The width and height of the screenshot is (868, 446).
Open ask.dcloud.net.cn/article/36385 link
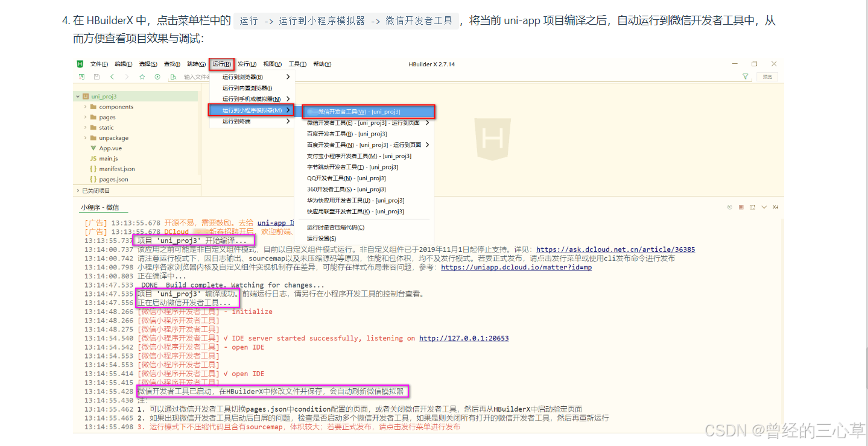tap(615, 250)
